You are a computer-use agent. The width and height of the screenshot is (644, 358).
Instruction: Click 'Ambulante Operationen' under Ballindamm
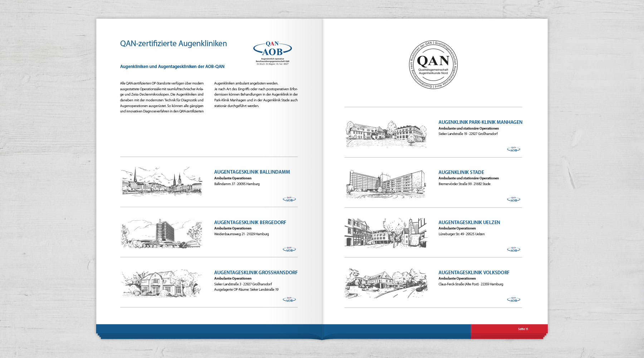pos(233,178)
